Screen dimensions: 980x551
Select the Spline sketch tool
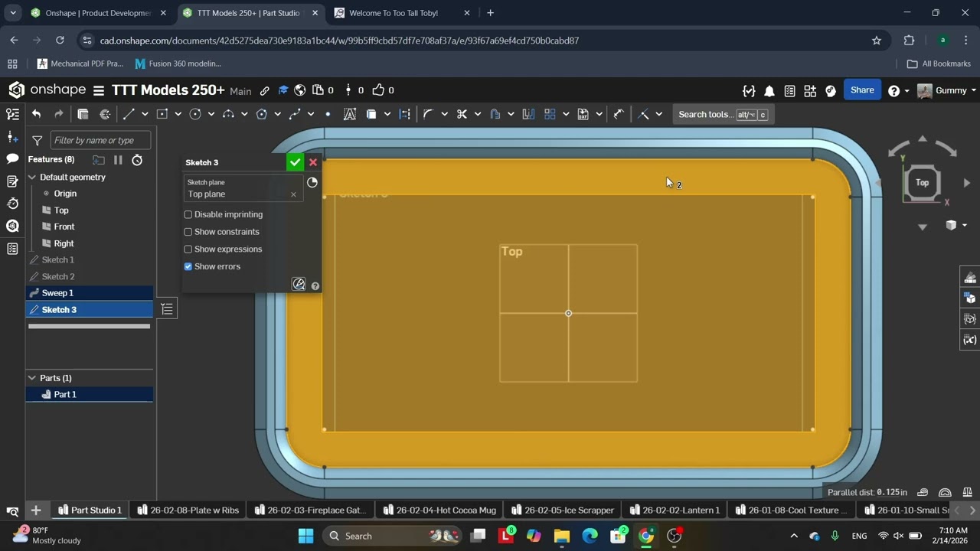click(x=295, y=114)
